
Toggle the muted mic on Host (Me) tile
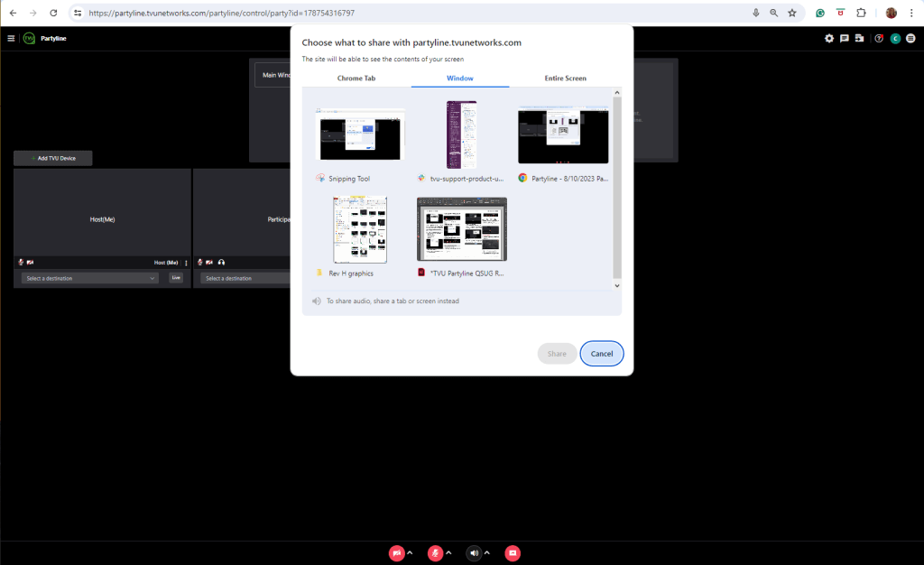pyautogui.click(x=21, y=262)
